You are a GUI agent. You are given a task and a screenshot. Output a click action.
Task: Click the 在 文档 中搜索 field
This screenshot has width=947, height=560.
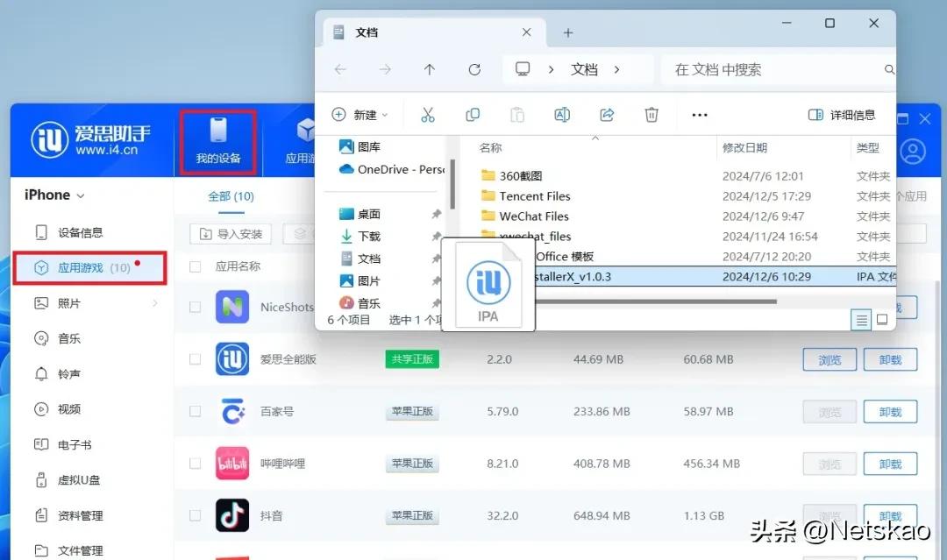[778, 69]
